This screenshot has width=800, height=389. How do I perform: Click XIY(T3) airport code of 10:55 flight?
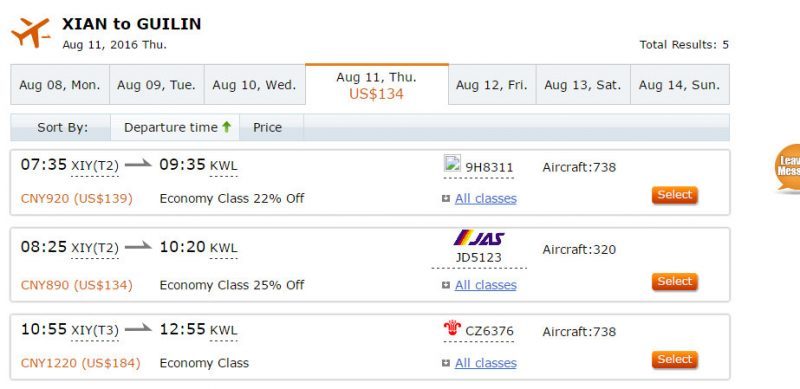click(x=95, y=331)
